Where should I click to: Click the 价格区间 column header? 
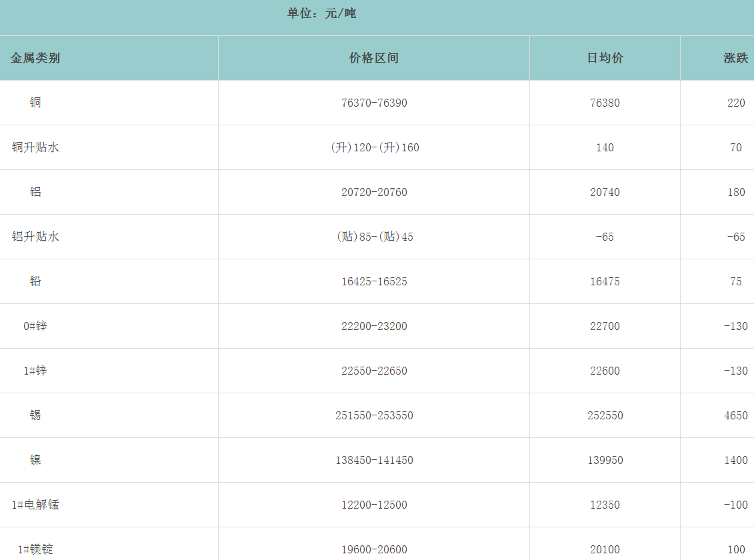[373, 58]
